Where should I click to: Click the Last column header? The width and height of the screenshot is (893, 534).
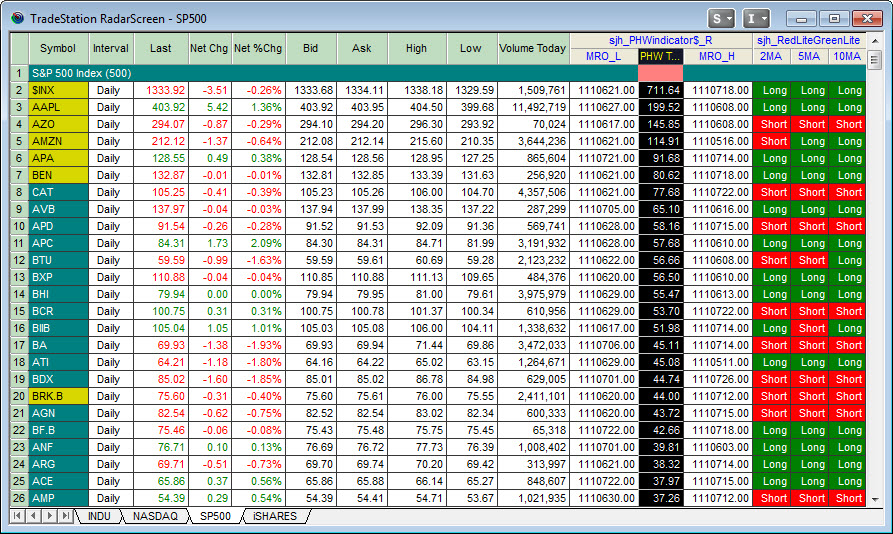(x=161, y=48)
